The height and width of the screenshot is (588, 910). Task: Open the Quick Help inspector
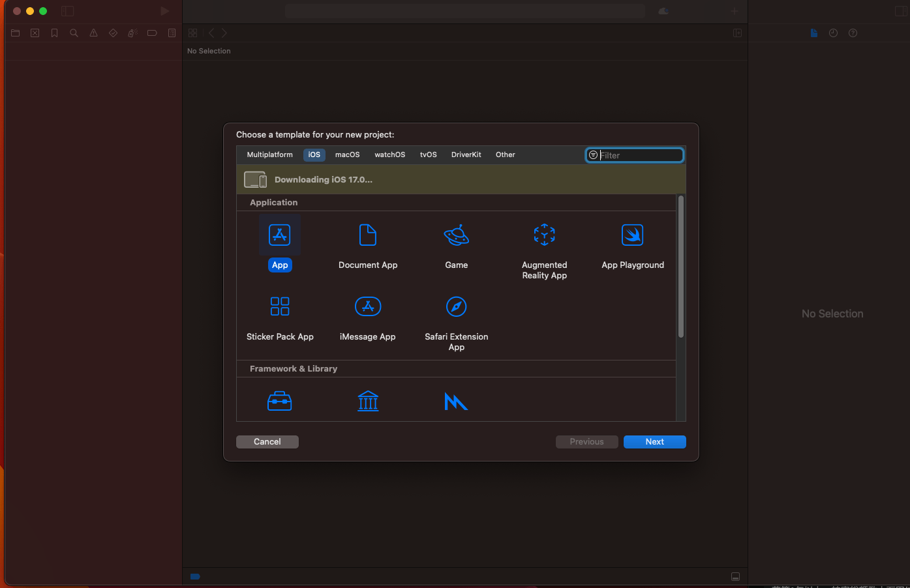pos(853,33)
